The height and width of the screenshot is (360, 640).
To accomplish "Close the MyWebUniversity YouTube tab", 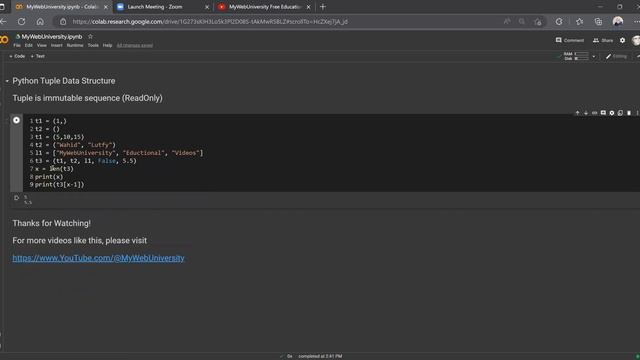I will (x=309, y=7).
